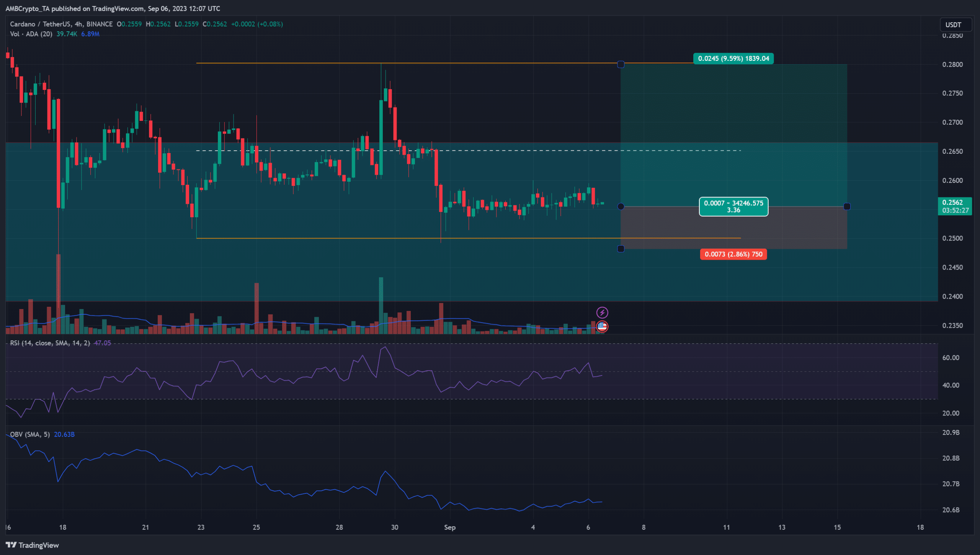Click the date 11 on the time axis
Image resolution: width=980 pixels, height=555 pixels.
[x=726, y=527]
